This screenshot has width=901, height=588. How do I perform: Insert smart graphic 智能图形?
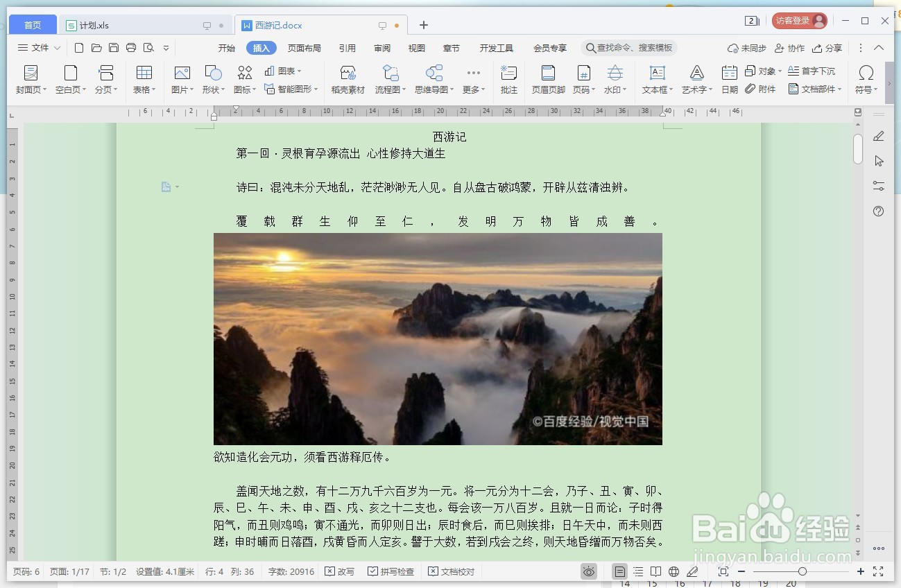(291, 89)
